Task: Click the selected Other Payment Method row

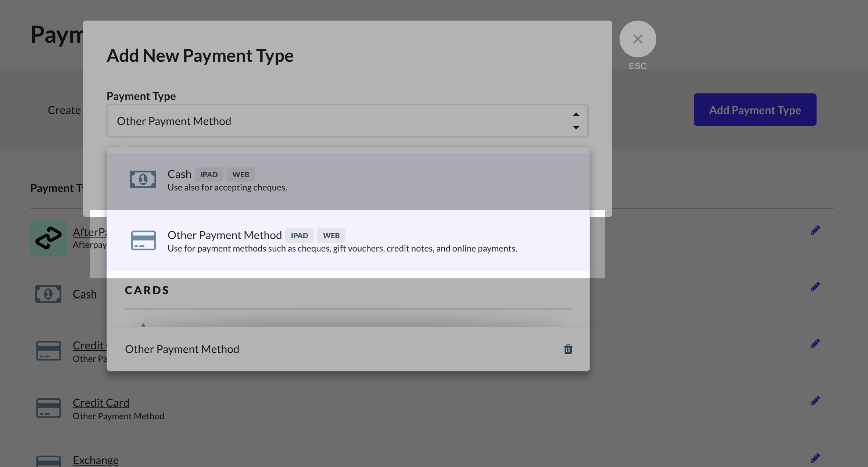Action: point(182,349)
